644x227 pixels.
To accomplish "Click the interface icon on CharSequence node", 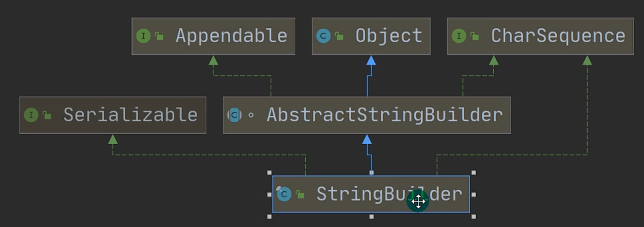I will point(459,36).
